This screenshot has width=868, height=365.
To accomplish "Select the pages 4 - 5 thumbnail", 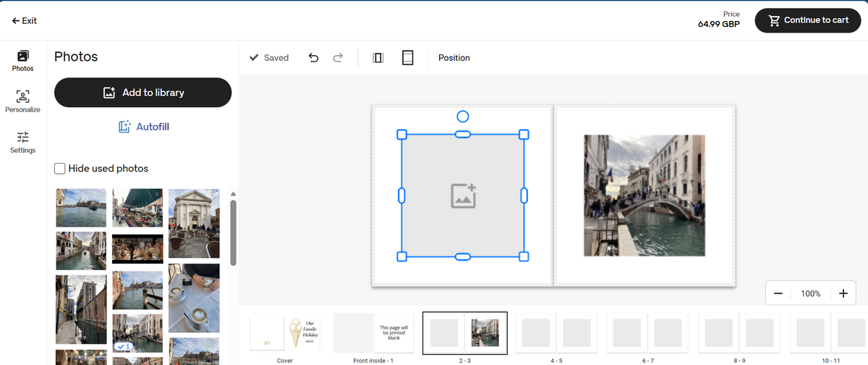I will pos(556,334).
